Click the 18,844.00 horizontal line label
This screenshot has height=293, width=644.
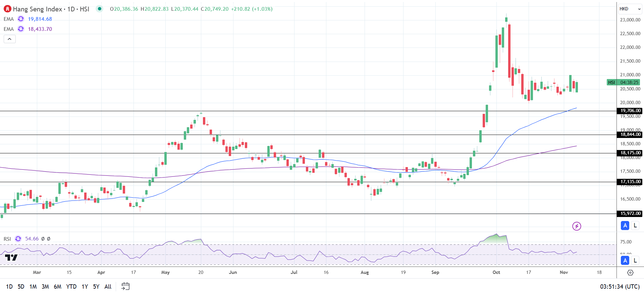[630, 135]
